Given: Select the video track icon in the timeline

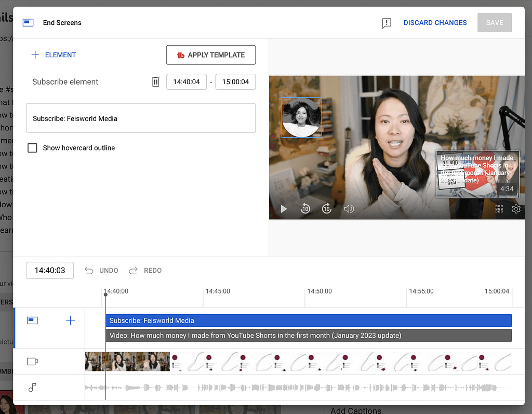Looking at the screenshot, I should [32, 360].
